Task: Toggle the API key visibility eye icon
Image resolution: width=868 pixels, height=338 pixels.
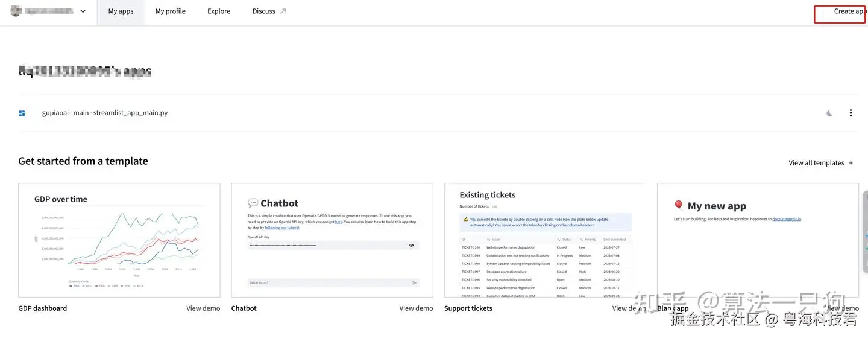Action: pos(412,245)
